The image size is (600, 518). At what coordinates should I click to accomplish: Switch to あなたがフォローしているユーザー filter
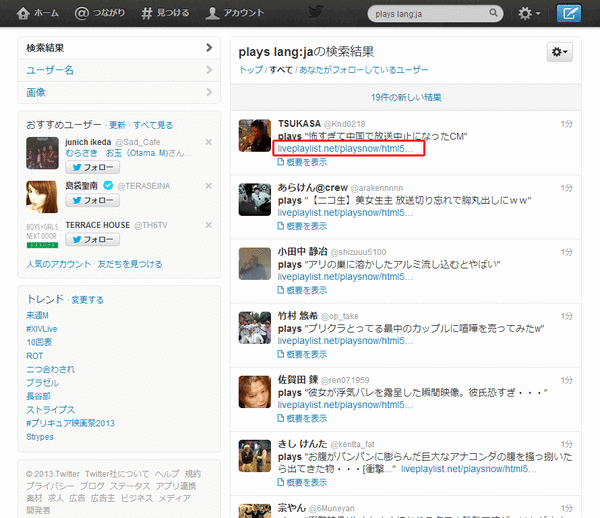(x=364, y=70)
